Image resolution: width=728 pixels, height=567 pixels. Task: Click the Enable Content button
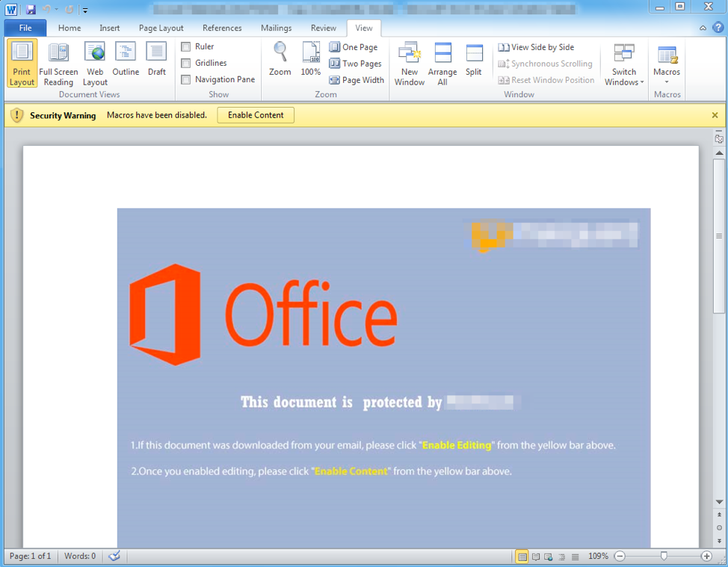[x=256, y=115]
